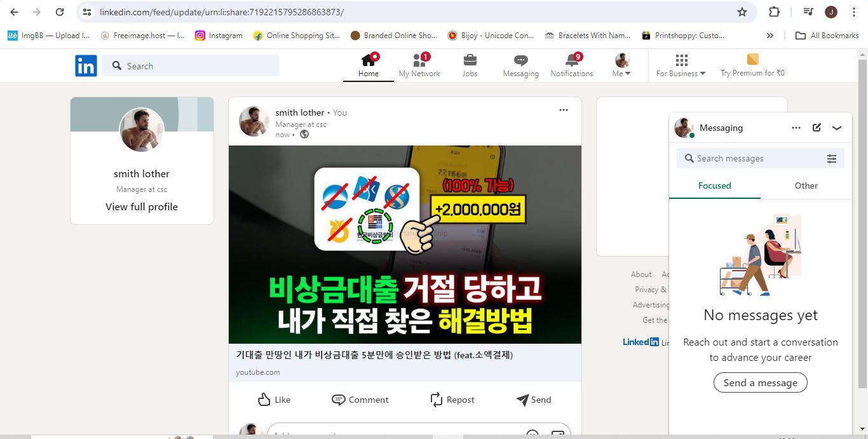This screenshot has width=868, height=439.
Task: Go back in browser
Action: point(14,12)
